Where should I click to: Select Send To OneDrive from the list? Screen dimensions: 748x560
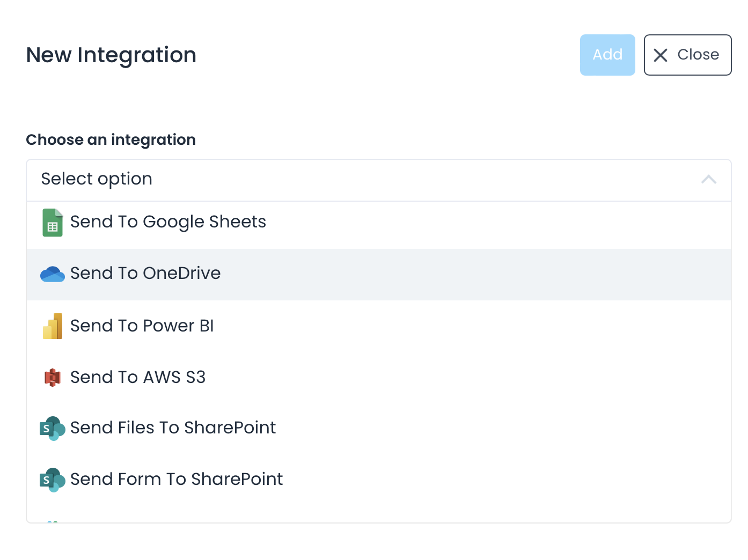[x=145, y=274]
